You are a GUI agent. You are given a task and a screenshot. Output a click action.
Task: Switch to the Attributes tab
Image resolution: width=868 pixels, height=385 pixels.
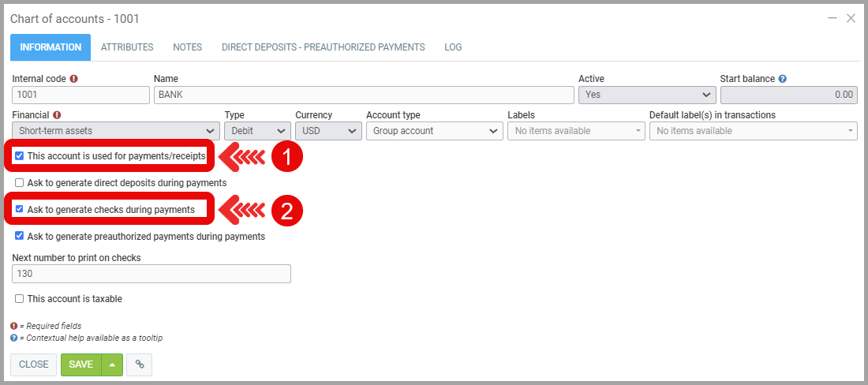127,47
